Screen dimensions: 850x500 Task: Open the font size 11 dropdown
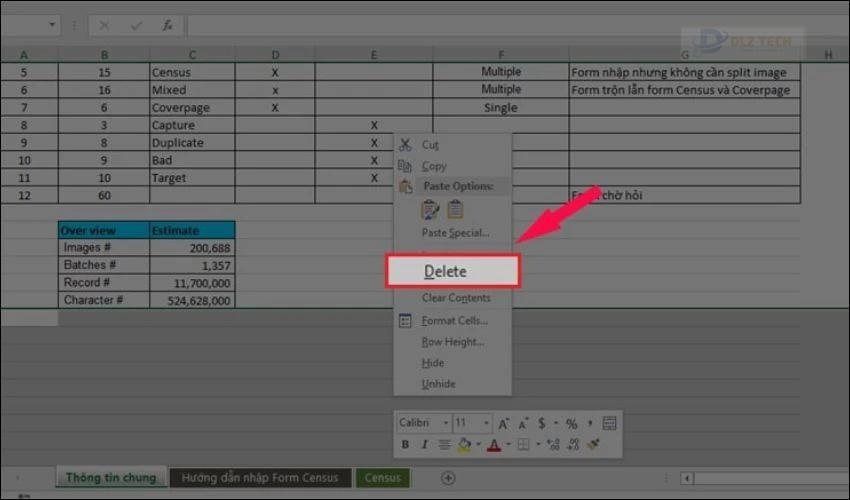pyautogui.click(x=486, y=423)
